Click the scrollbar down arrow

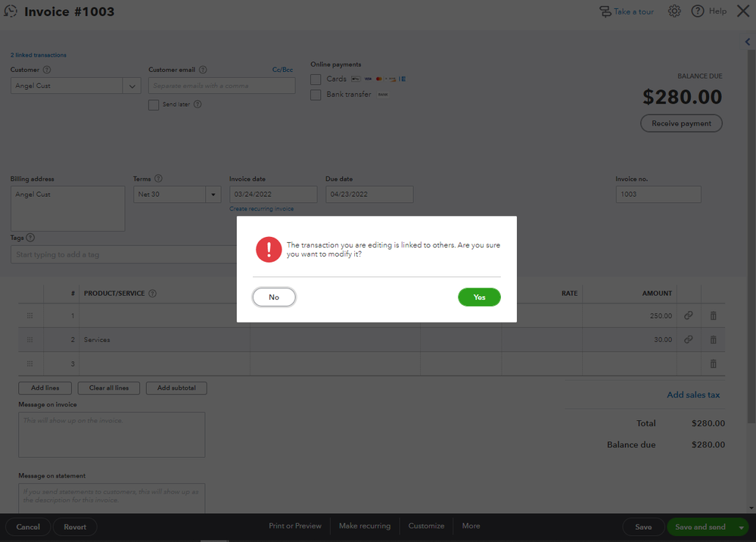(x=751, y=508)
